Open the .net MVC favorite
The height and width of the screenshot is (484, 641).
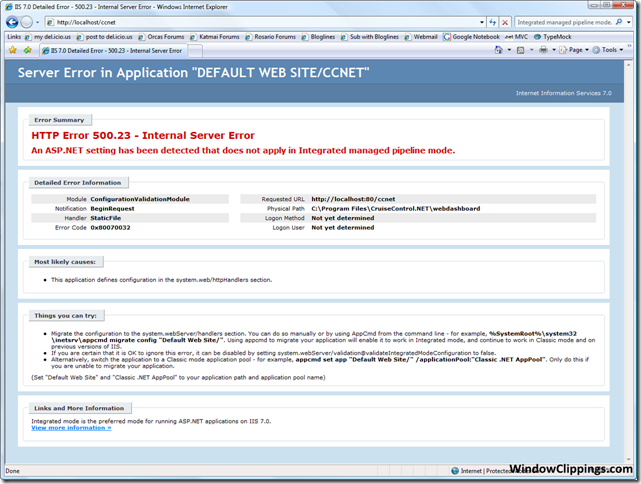517,37
